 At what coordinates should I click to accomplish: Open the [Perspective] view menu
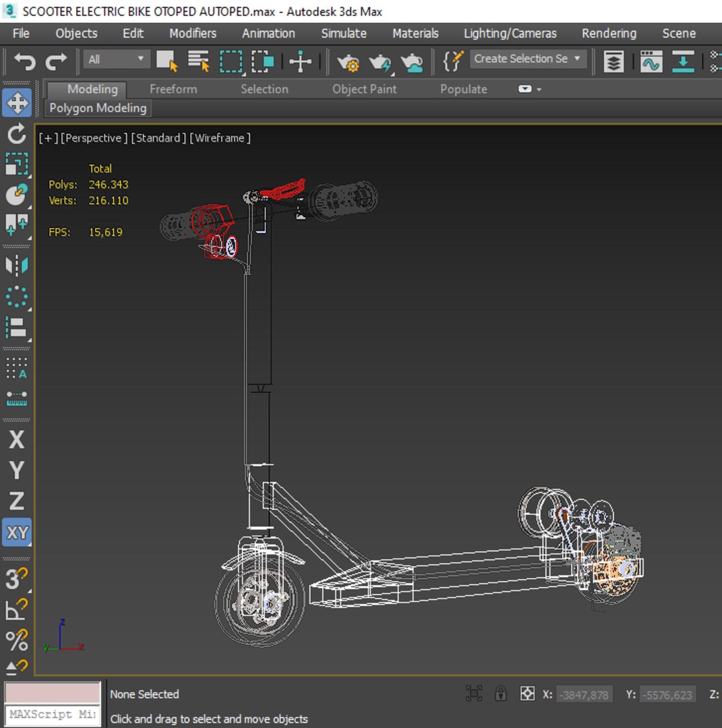[x=94, y=138]
